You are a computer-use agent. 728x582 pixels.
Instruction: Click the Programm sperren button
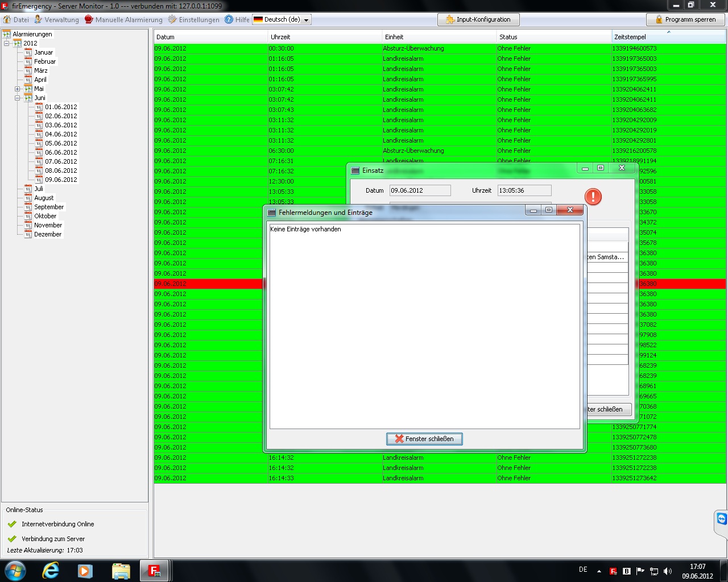(x=685, y=19)
